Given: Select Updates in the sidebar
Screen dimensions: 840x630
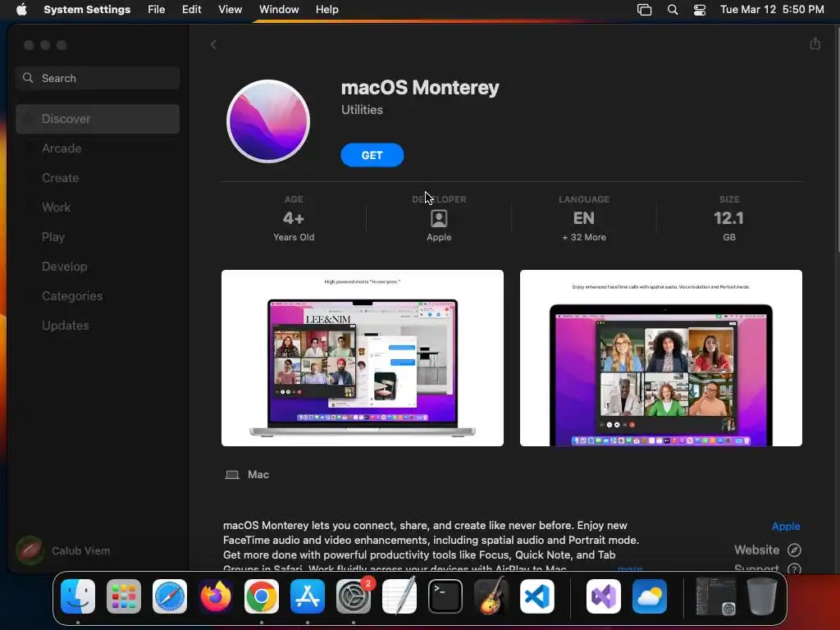Looking at the screenshot, I should click(x=98, y=325).
